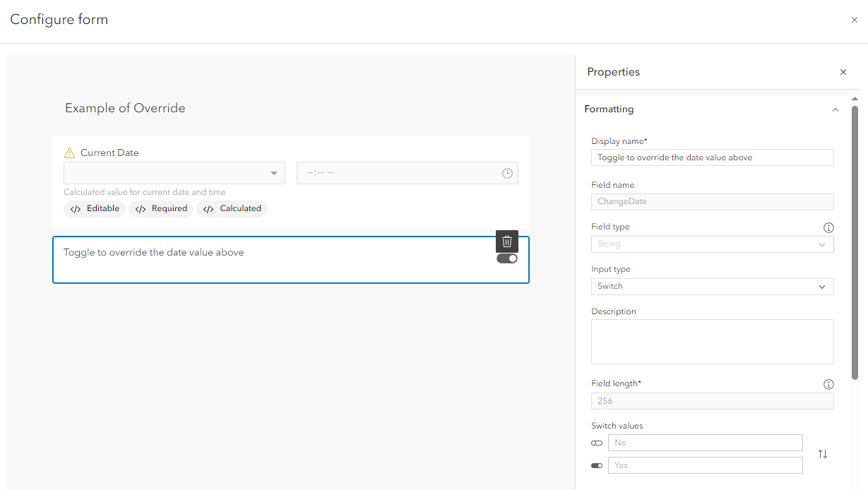
Task: Click the on-state switch icon beside Yes
Action: pyautogui.click(x=597, y=465)
